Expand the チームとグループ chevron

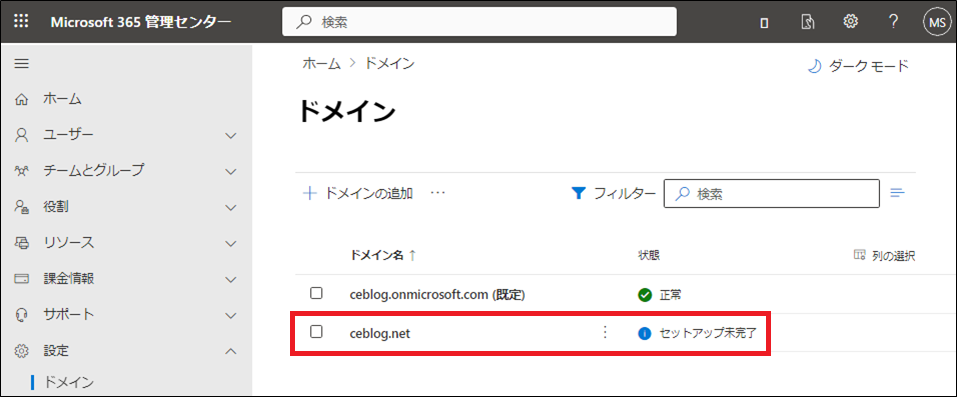coord(231,172)
